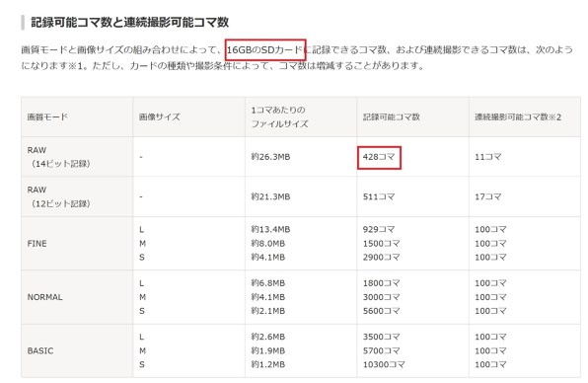The height and width of the screenshot is (383, 588).
Task: Click 100コマ beside 1800コマ
Action: (490, 283)
